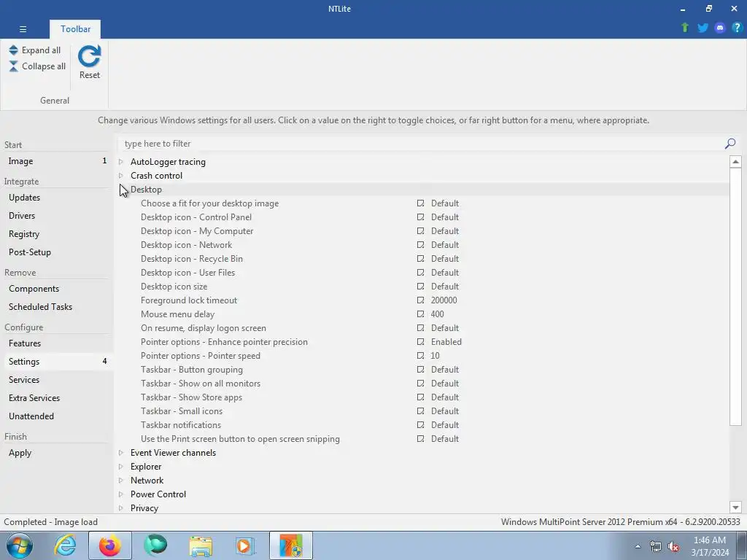Image resolution: width=747 pixels, height=560 pixels.
Task: Click the settings list scroll down arrow
Action: tap(735, 507)
